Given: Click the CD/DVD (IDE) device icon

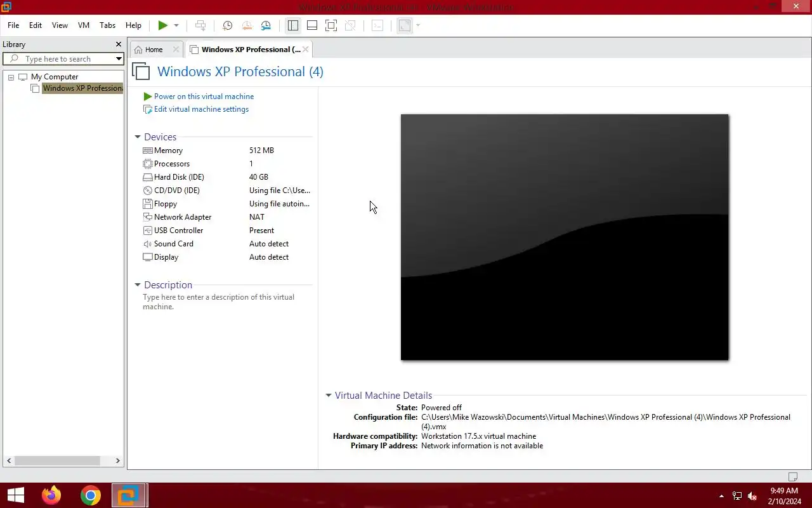Looking at the screenshot, I should 148,190.
